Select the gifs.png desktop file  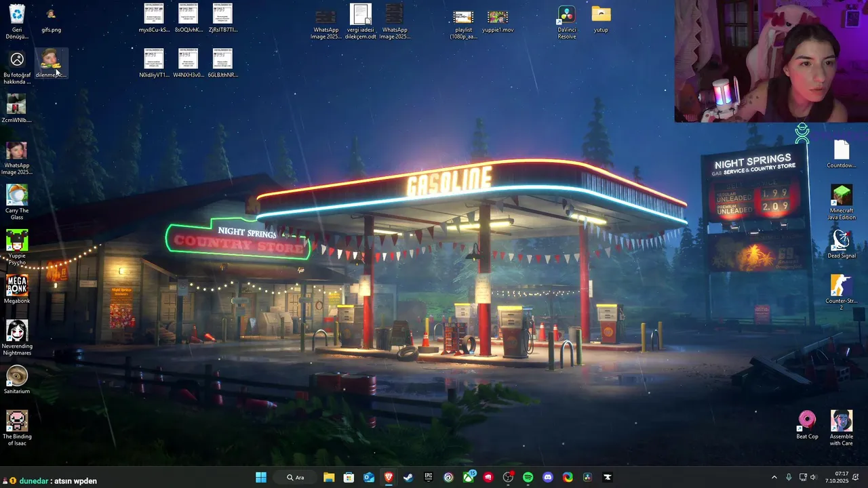[51, 19]
